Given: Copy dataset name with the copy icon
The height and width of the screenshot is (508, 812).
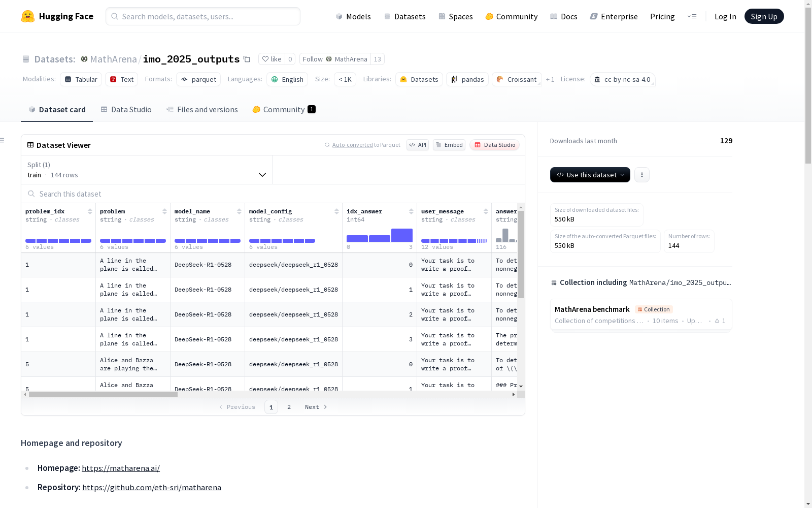Looking at the screenshot, I should (x=247, y=59).
